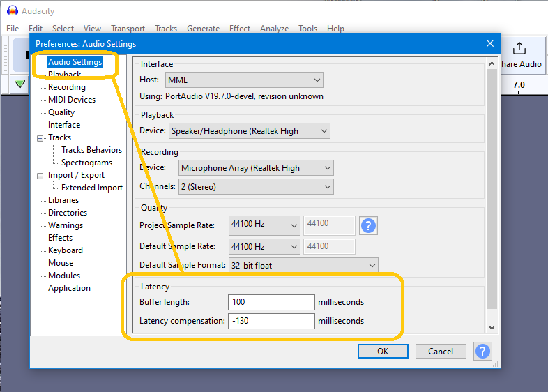The width and height of the screenshot is (548, 392).
Task: Click the Latency compensation input field
Action: point(271,321)
